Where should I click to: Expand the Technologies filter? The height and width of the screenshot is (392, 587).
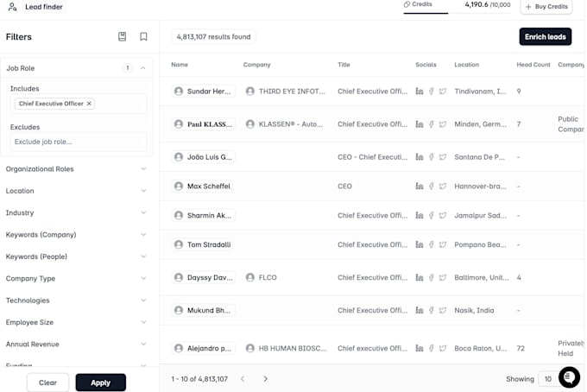coord(78,300)
